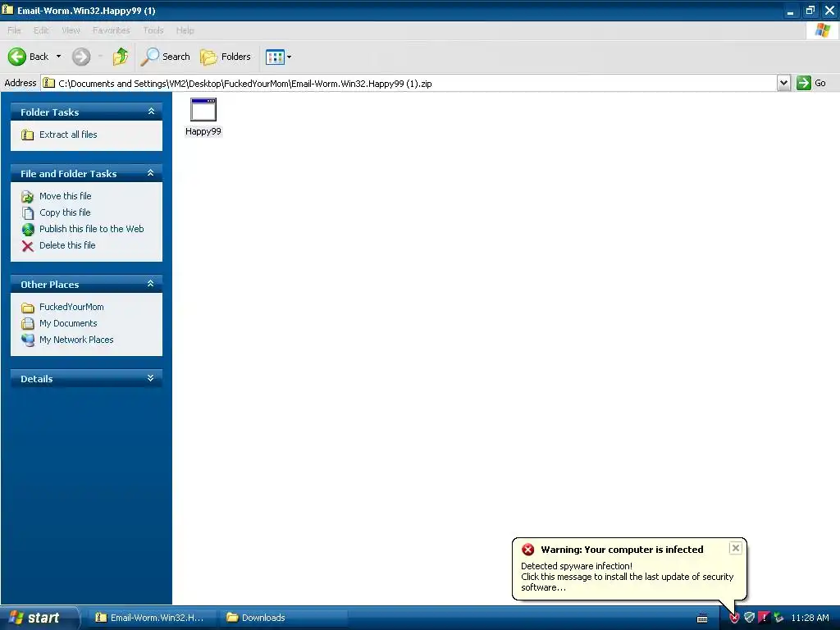Click the balloon message to install security software
This screenshot has height=630, width=840.
[x=627, y=577]
